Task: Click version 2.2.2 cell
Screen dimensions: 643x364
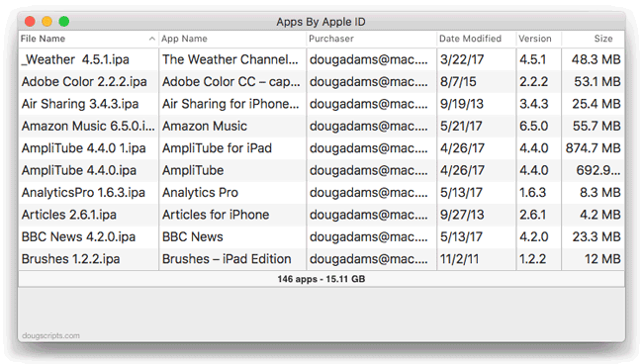Action: (x=538, y=81)
